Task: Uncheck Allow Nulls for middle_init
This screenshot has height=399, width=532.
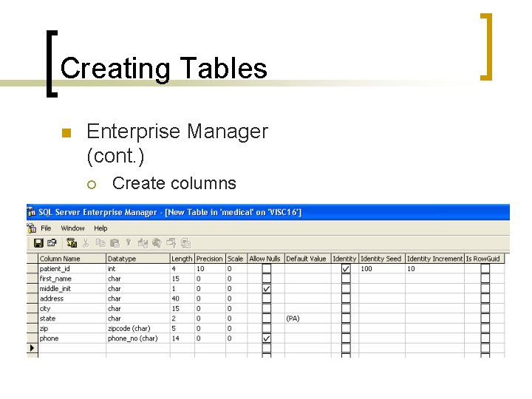Action: point(267,289)
